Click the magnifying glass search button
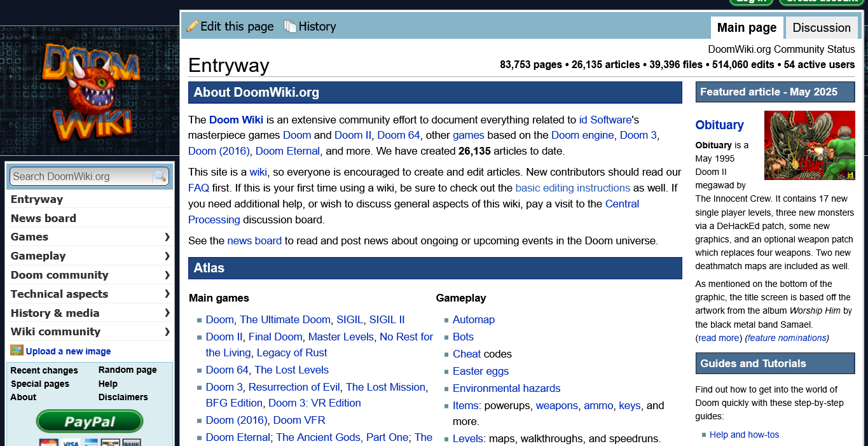868x446 pixels. [160, 176]
